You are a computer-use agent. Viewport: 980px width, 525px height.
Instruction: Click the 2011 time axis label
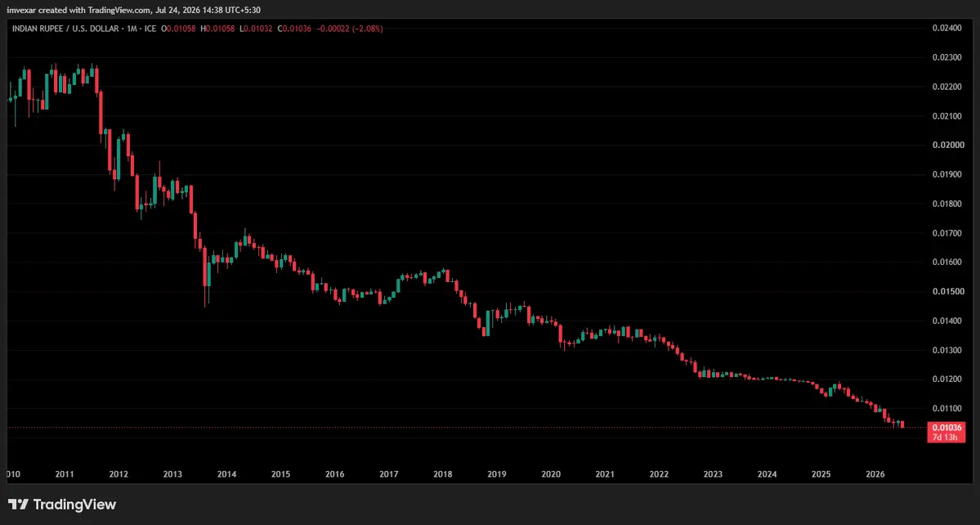coord(65,474)
